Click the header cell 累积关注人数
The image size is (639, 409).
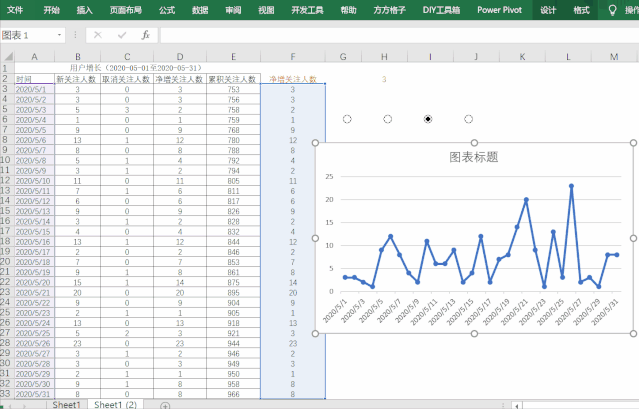pos(233,79)
